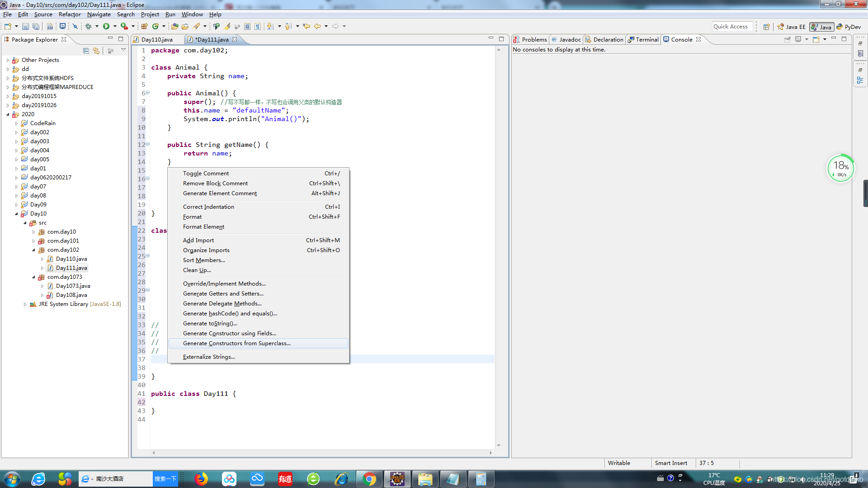Click the Windows Start button
Viewport: 868px width, 488px height.
coord(12,479)
